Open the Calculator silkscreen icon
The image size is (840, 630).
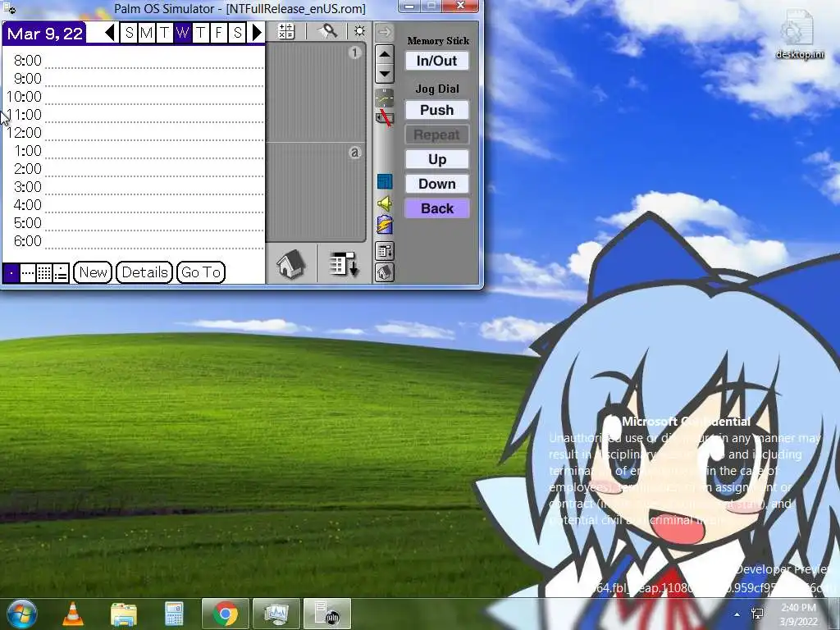click(x=286, y=32)
